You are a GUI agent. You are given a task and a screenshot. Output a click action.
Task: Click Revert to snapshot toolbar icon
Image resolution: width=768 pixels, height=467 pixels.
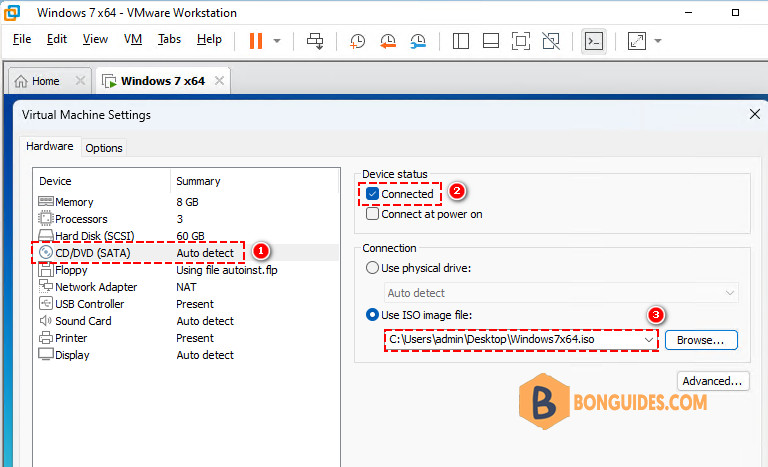tap(387, 41)
